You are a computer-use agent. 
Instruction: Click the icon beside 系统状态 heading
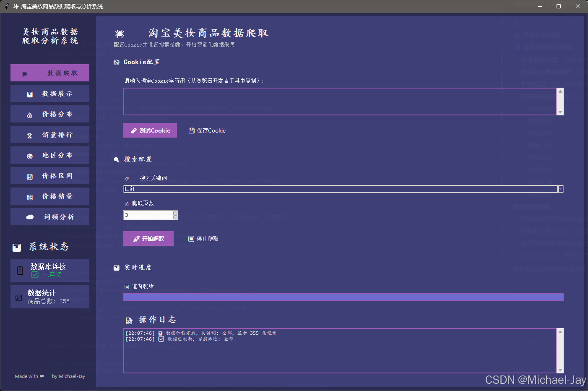click(x=17, y=248)
